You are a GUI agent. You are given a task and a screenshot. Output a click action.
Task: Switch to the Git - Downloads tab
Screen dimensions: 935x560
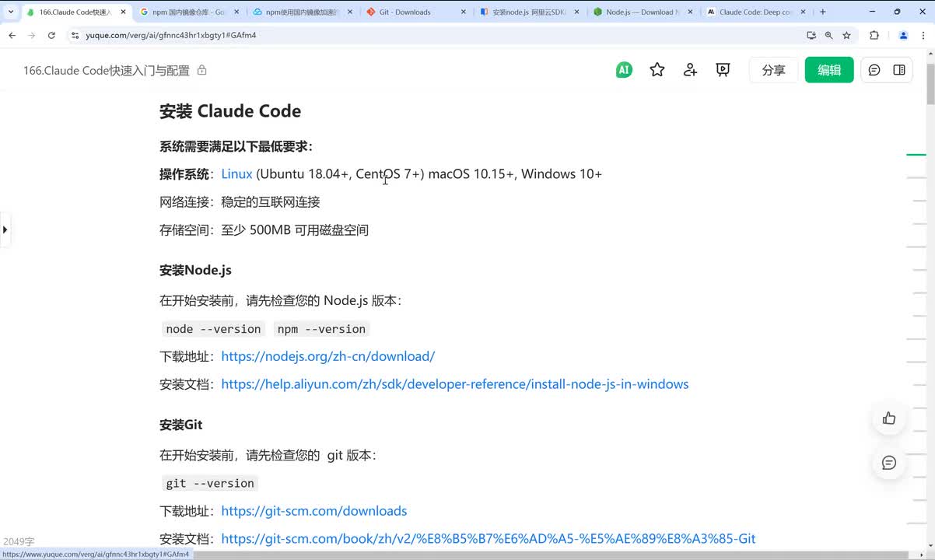point(415,12)
